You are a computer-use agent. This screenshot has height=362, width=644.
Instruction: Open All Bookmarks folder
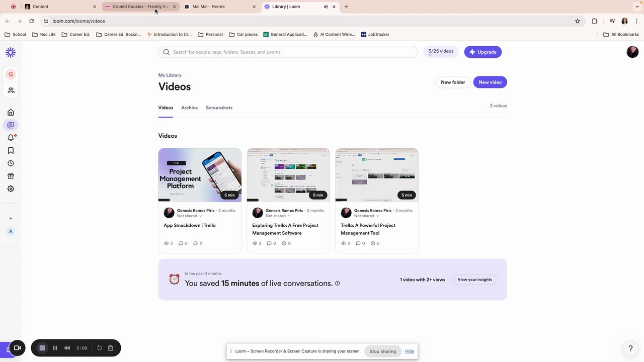(x=621, y=35)
